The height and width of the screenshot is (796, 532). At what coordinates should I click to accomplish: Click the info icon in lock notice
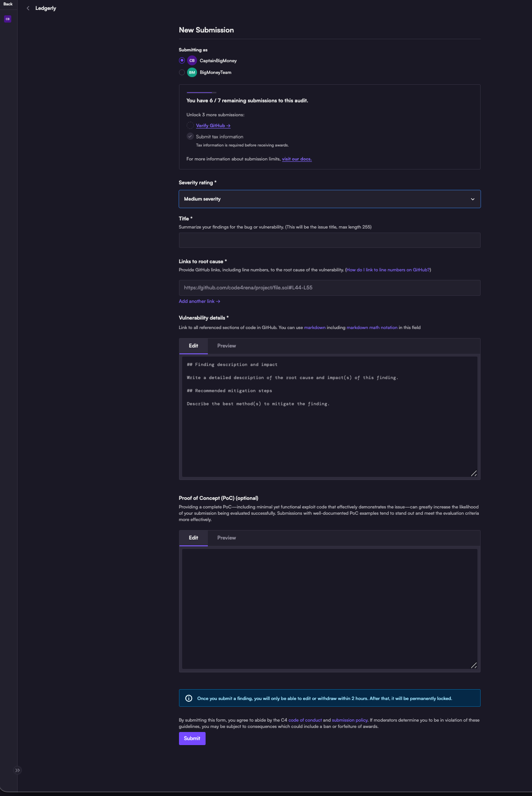pyautogui.click(x=189, y=698)
